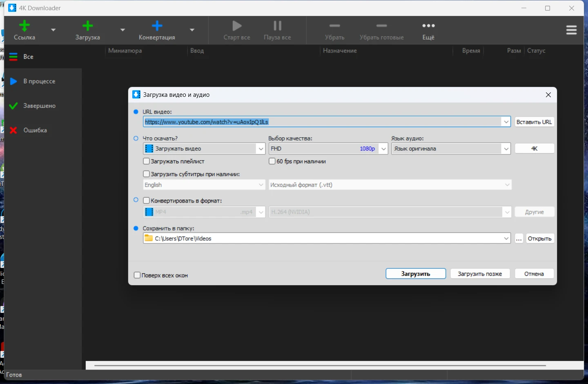Viewport: 588px width, 384px height.
Task: Open the Ещё three-dots toolbar icon
Action: [x=428, y=26]
